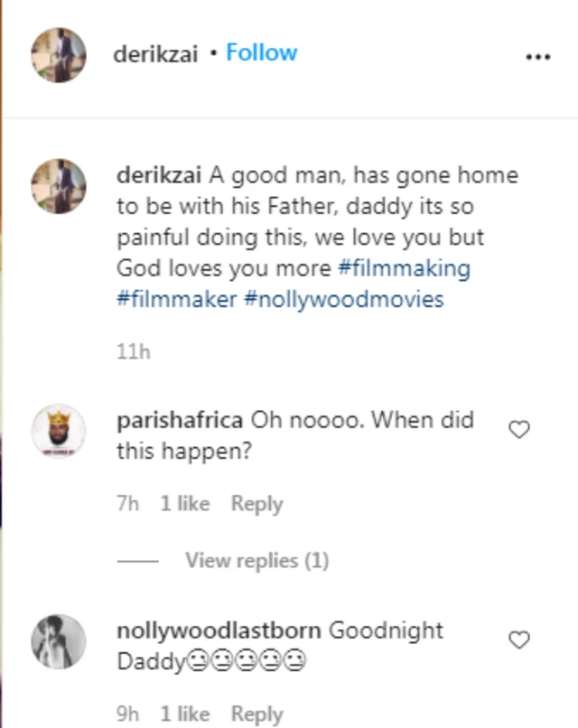
Task: Click the Follow button for derikzai
Action: [261, 52]
